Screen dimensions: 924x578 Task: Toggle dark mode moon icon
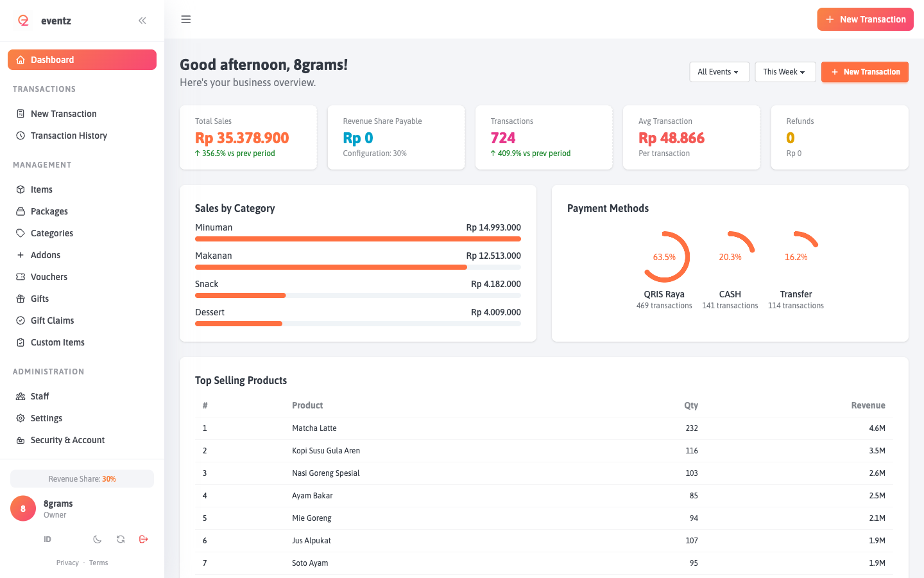[98, 539]
